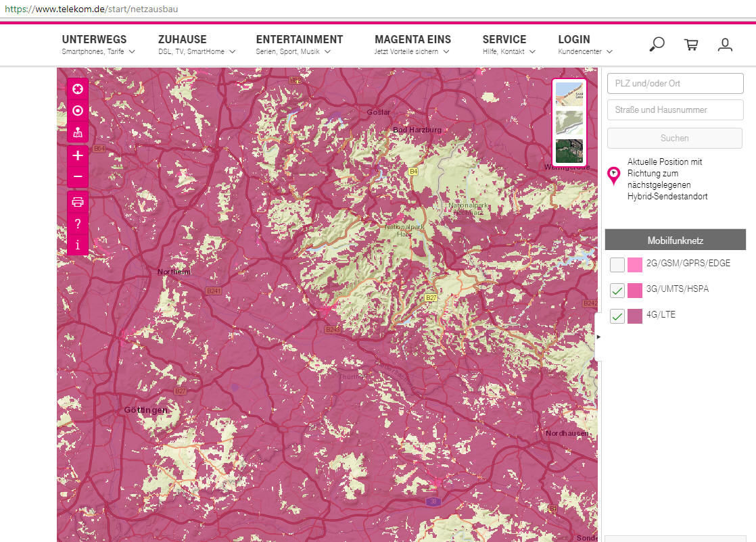This screenshot has height=542, width=756.
Task: Enable the 2G/GSM/GPRS/EDGE layer checkbox
Action: [x=617, y=264]
